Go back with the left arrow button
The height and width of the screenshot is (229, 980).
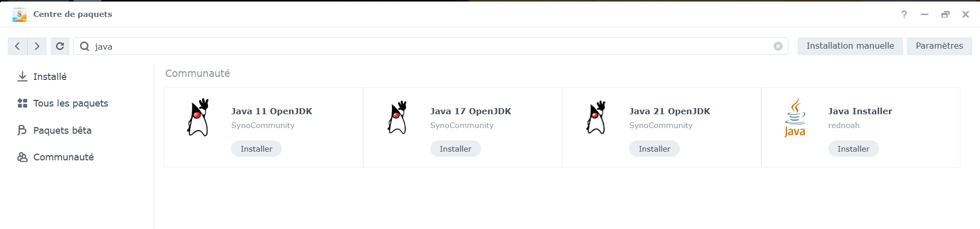(17, 46)
